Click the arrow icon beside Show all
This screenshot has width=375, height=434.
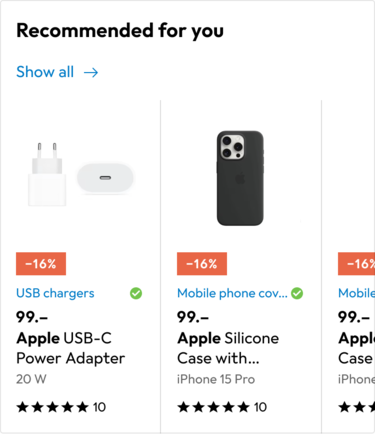pos(91,72)
